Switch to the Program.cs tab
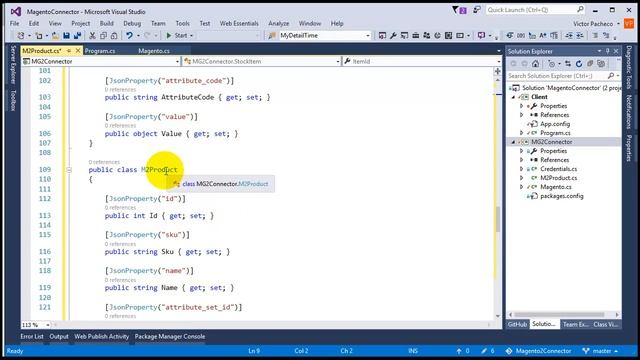The width and height of the screenshot is (640, 360). [x=100, y=51]
